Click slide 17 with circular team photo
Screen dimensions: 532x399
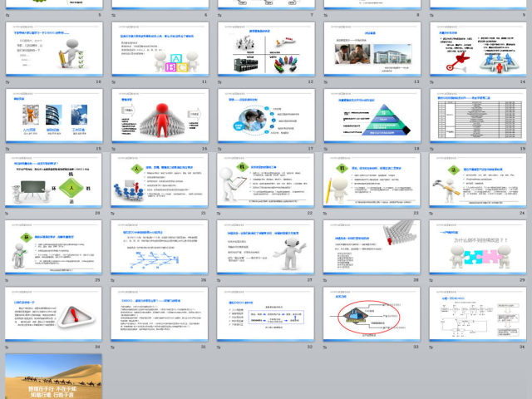pyautogui.click(x=266, y=117)
